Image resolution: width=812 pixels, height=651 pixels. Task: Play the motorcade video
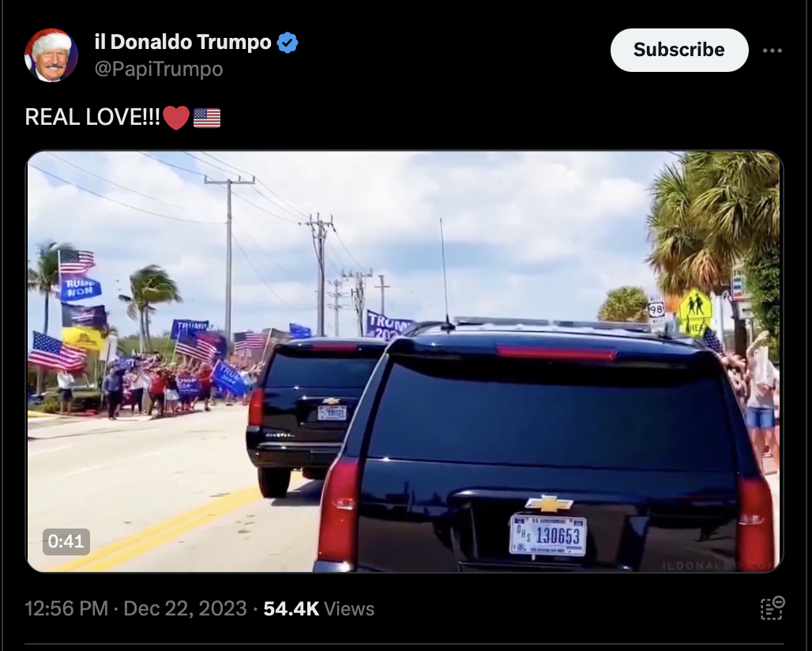point(404,362)
